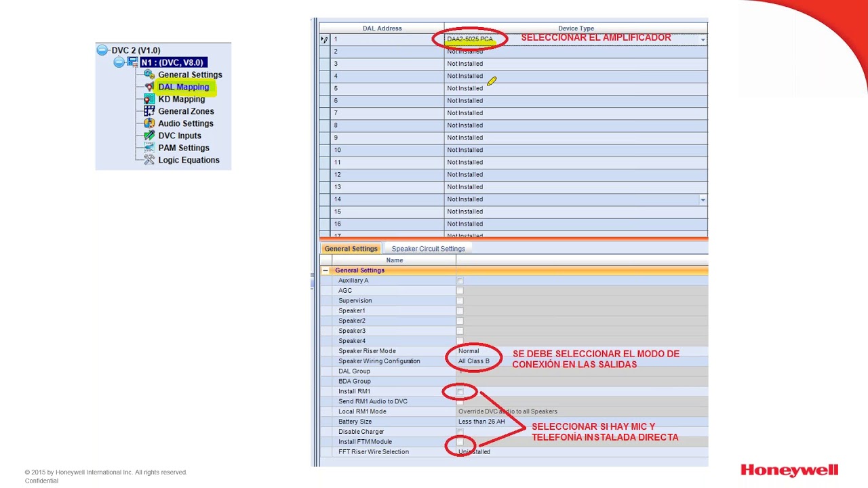Image resolution: width=868 pixels, height=488 pixels.
Task: Click the row edit pencil indicator for DAL address 1
Action: (324, 39)
